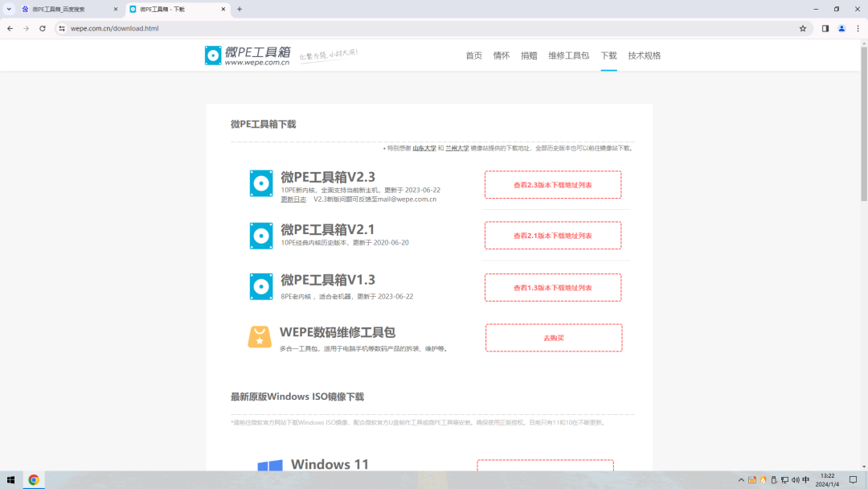Select the 下载 navigation item
This screenshot has width=868, height=489.
coord(608,55)
